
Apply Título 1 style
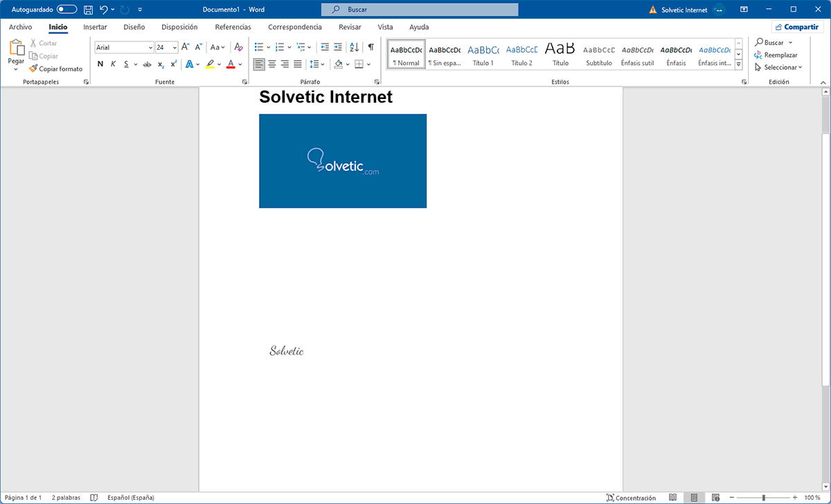483,54
